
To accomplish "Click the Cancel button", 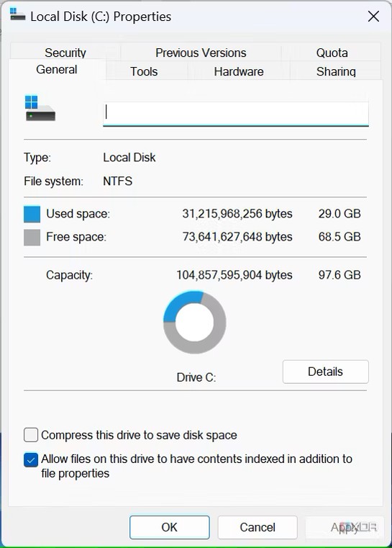I will click(257, 527).
